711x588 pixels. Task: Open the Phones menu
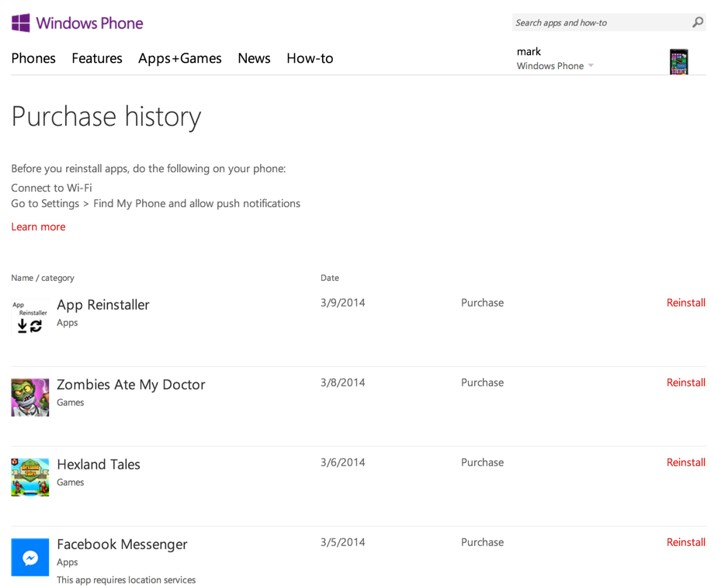33,58
